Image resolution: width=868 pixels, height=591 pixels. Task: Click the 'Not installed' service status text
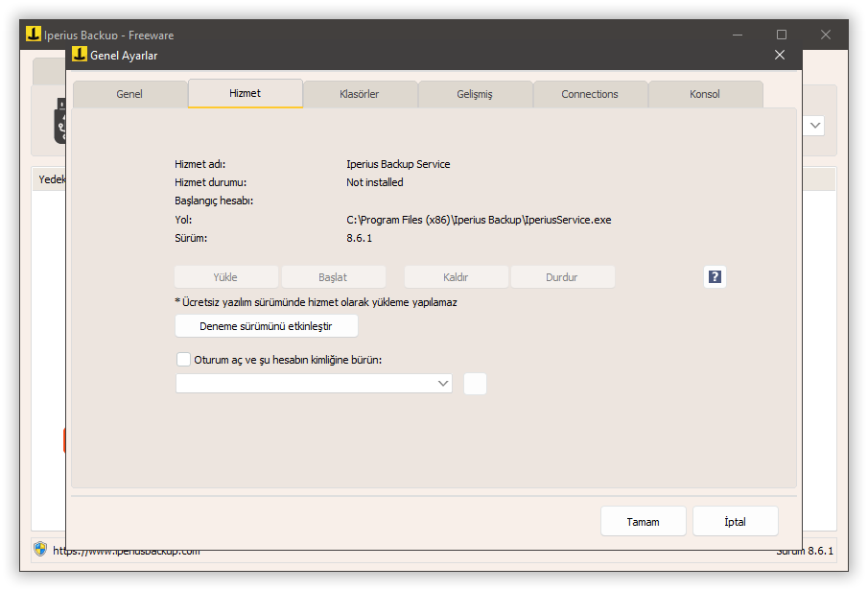click(375, 182)
